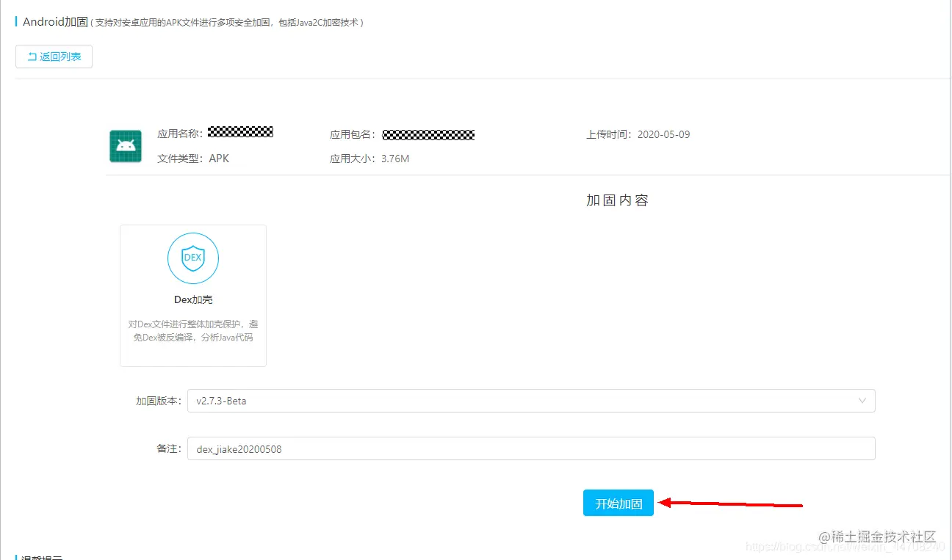The width and height of the screenshot is (952, 560).
Task: Click the Android加固 page heading
Action: point(55,22)
